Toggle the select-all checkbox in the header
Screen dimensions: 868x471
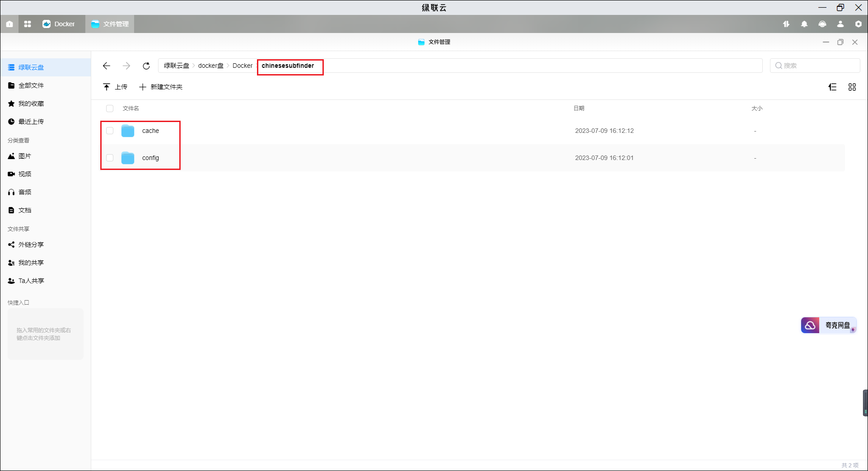[x=110, y=108]
